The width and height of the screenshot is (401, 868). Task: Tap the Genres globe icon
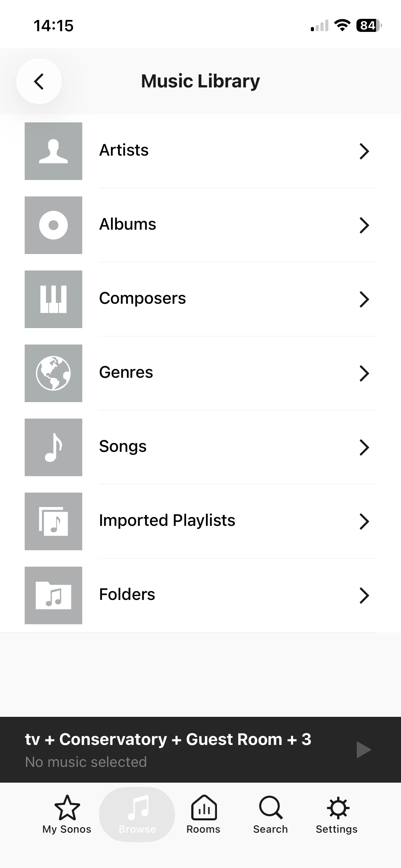pos(53,373)
